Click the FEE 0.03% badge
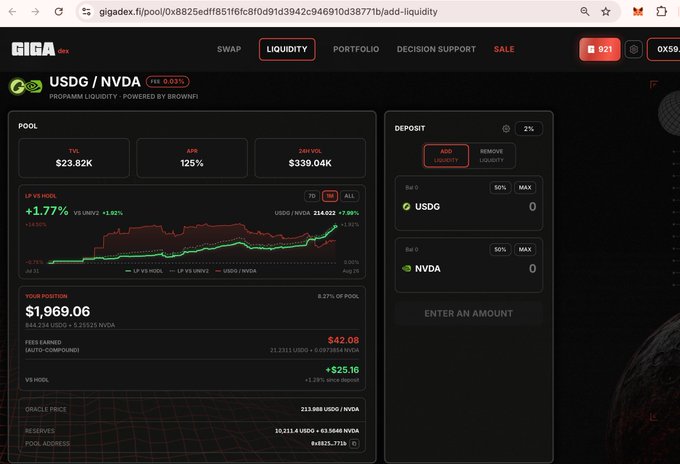The width and height of the screenshot is (680, 464). 167,81
